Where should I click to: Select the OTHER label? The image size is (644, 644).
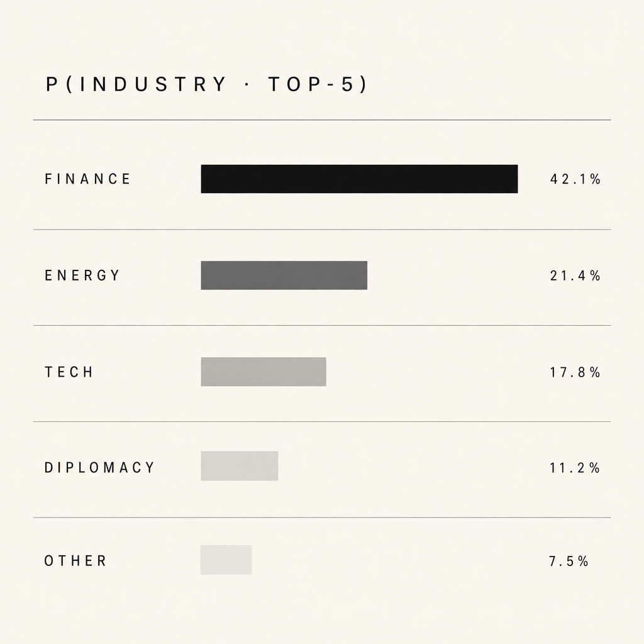(75, 561)
